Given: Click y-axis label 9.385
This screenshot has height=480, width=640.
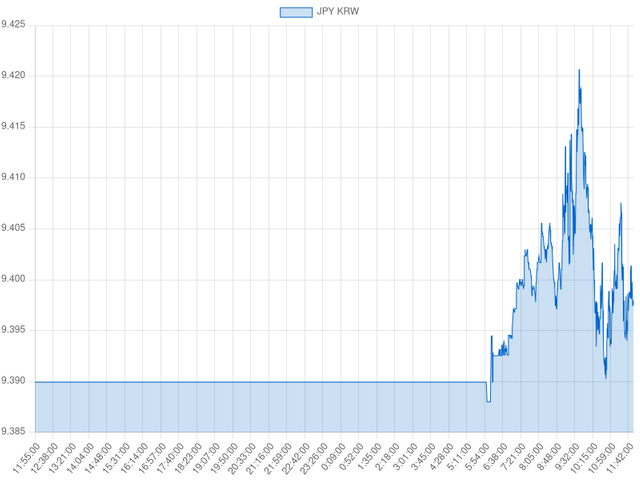Looking at the screenshot, I should pos(13,431).
